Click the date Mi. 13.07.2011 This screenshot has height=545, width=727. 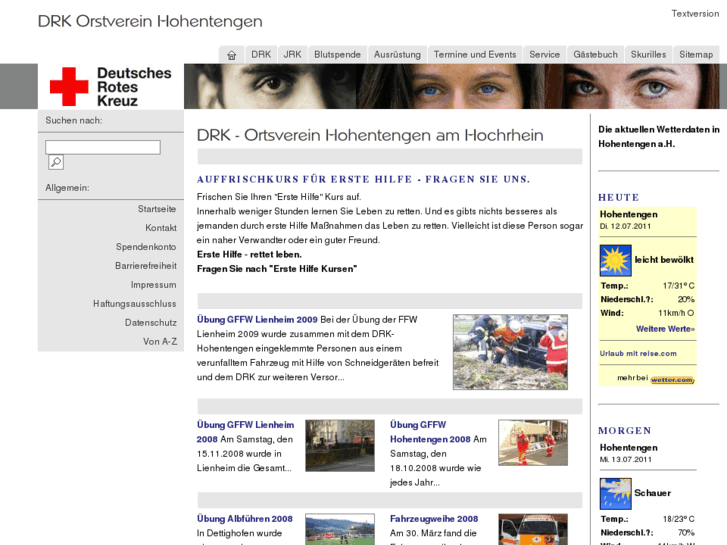tap(625, 460)
